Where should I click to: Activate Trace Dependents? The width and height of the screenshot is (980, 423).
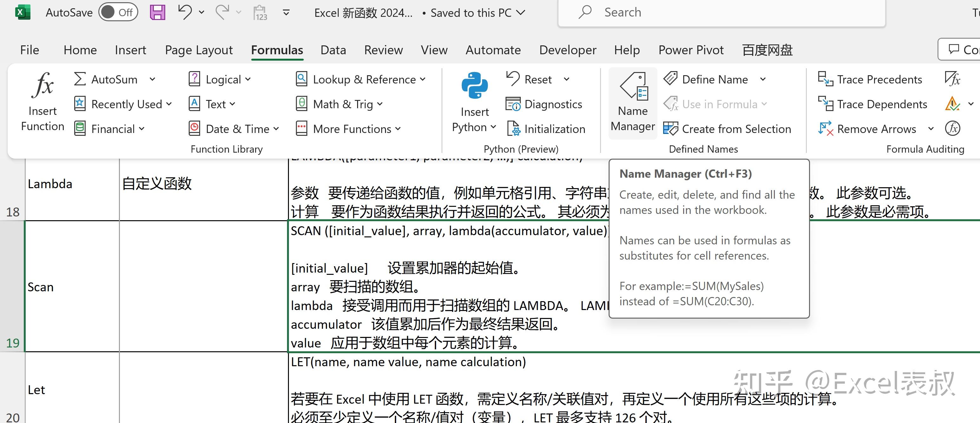tap(873, 104)
